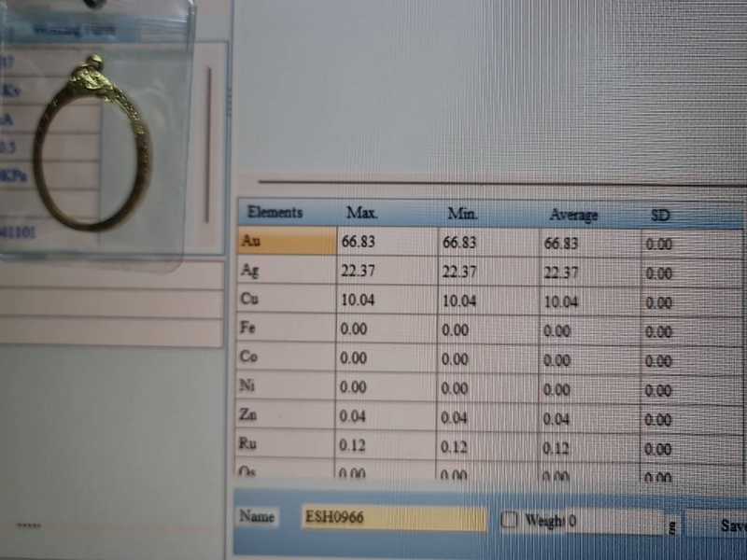Screen dimensions: 747x560
Task: Select the Ag element cell
Action: pyautogui.click(x=287, y=271)
